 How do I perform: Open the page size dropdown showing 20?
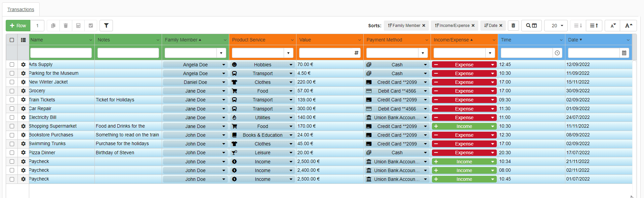click(556, 26)
